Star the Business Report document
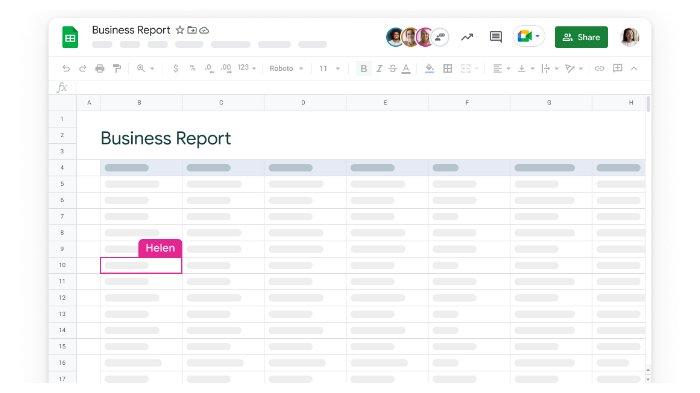 coord(180,30)
